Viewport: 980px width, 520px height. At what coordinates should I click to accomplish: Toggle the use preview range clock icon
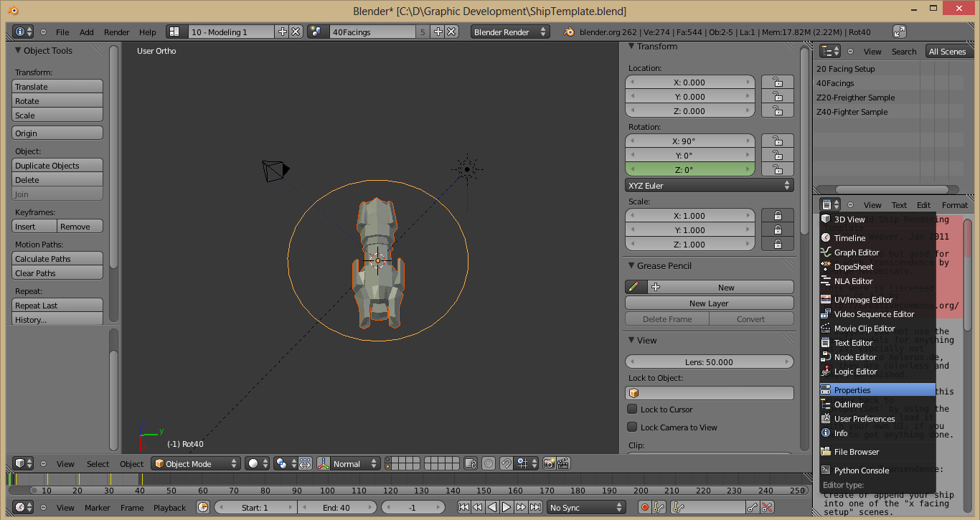[x=203, y=507]
